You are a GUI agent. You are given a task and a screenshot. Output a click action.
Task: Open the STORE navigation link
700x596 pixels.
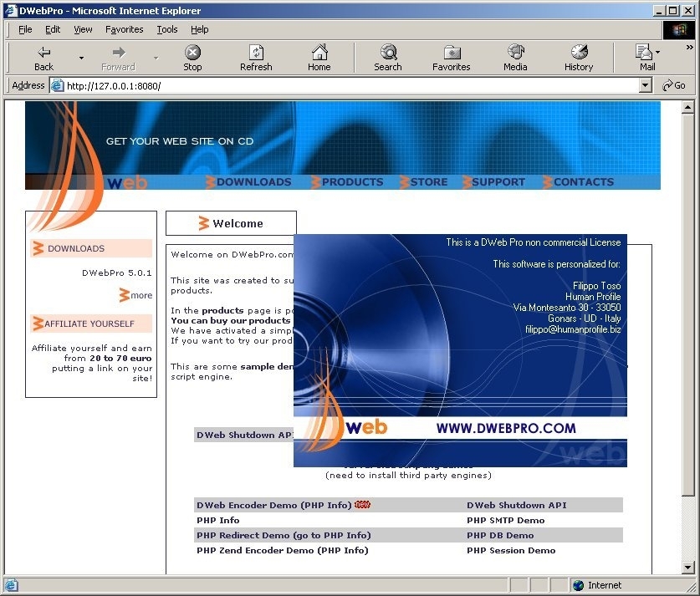click(424, 182)
